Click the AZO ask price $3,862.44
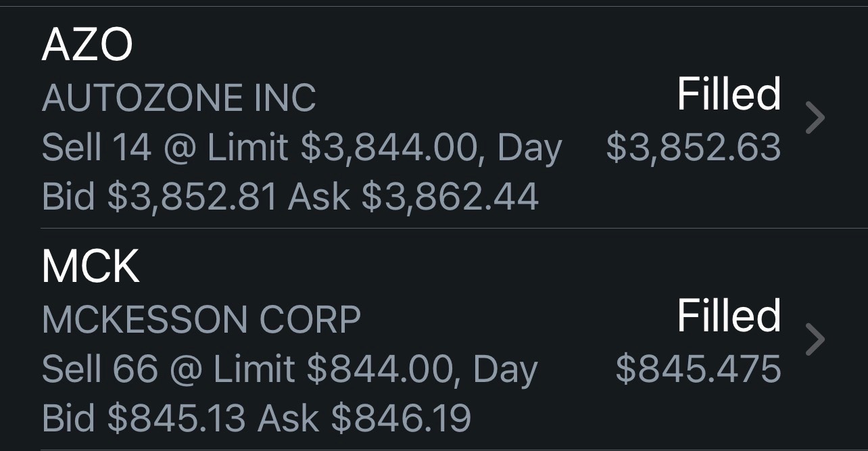The image size is (868, 451). 450,197
